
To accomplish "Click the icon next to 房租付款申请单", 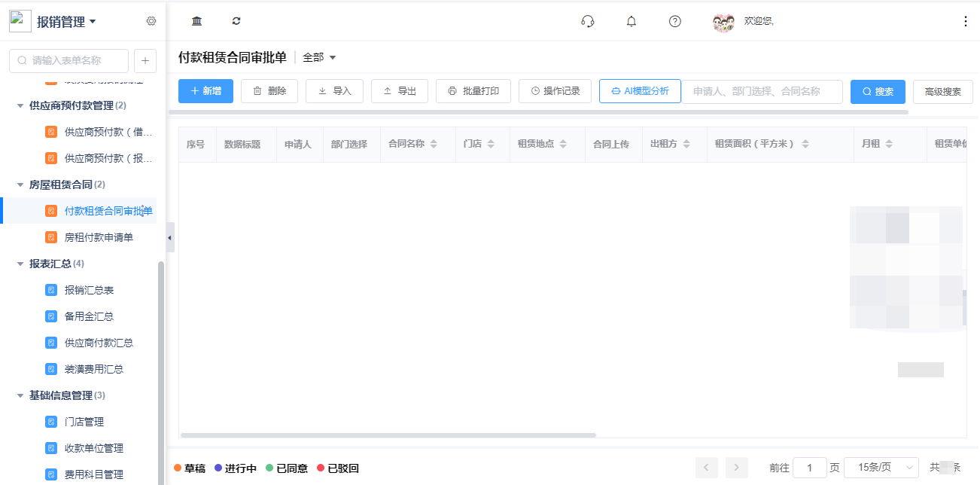I will 51,237.
